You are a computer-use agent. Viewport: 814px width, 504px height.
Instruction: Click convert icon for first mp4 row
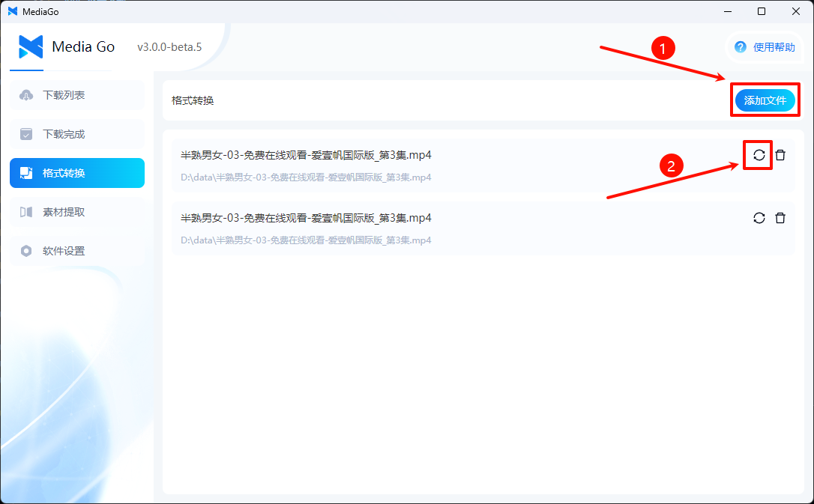[759, 155]
